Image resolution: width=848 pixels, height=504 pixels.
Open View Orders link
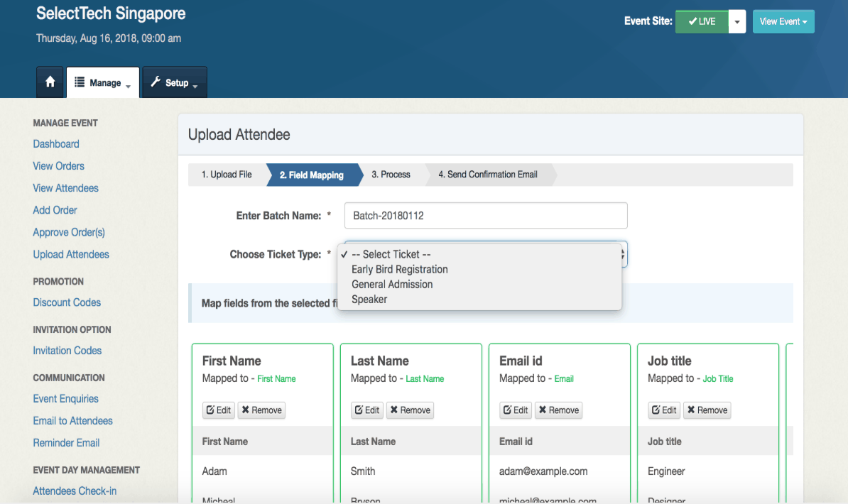[x=58, y=166]
